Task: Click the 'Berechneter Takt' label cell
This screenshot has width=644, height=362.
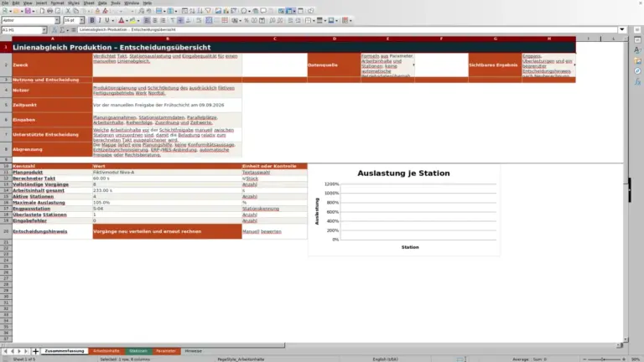Action: 52,178
